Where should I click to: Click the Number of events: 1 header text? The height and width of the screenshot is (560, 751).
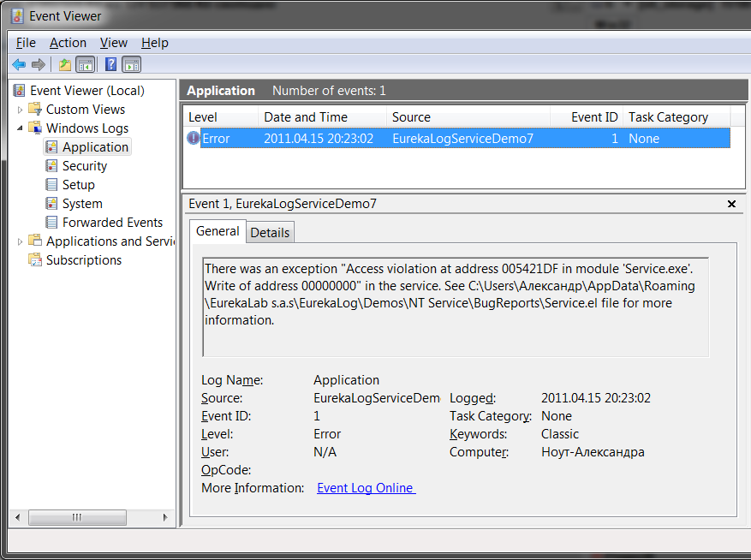329,91
